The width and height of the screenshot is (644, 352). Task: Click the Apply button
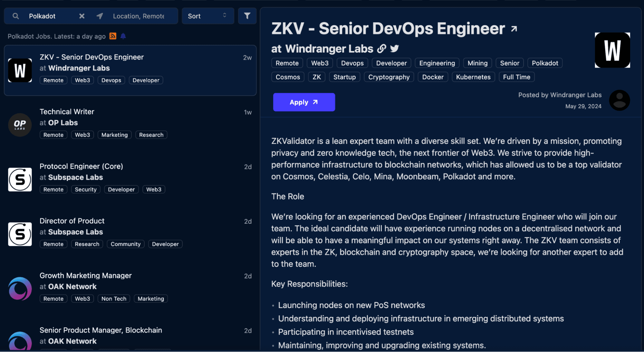(x=304, y=102)
